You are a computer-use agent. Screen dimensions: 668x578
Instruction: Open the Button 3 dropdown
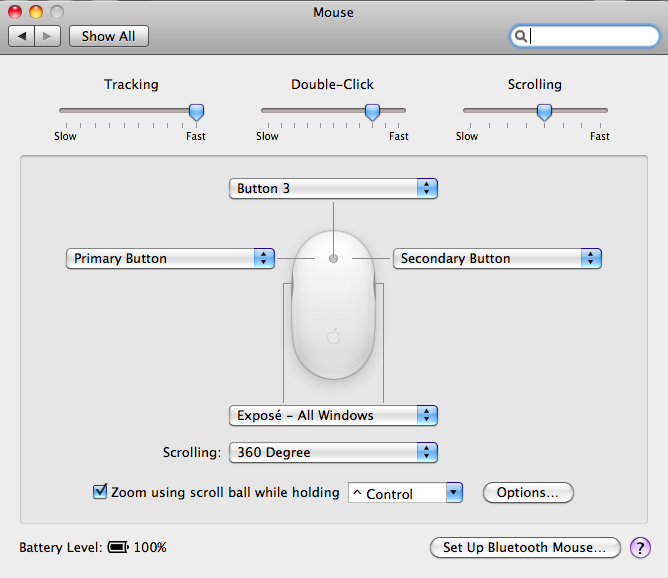click(x=334, y=188)
